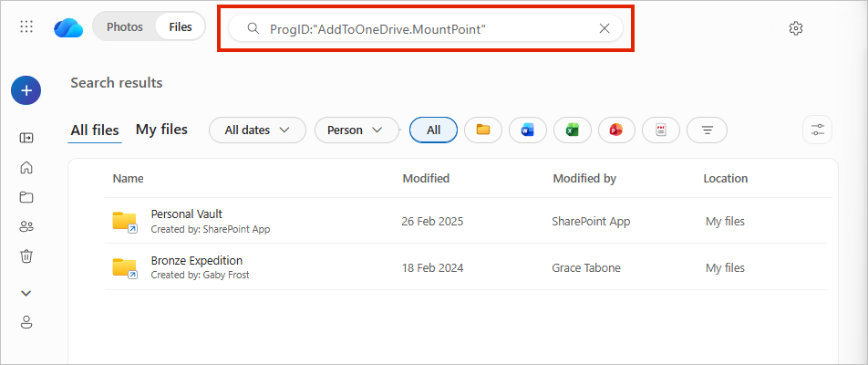Open the view options sliders button
Viewport: 868px width, 365px height.
818,130
